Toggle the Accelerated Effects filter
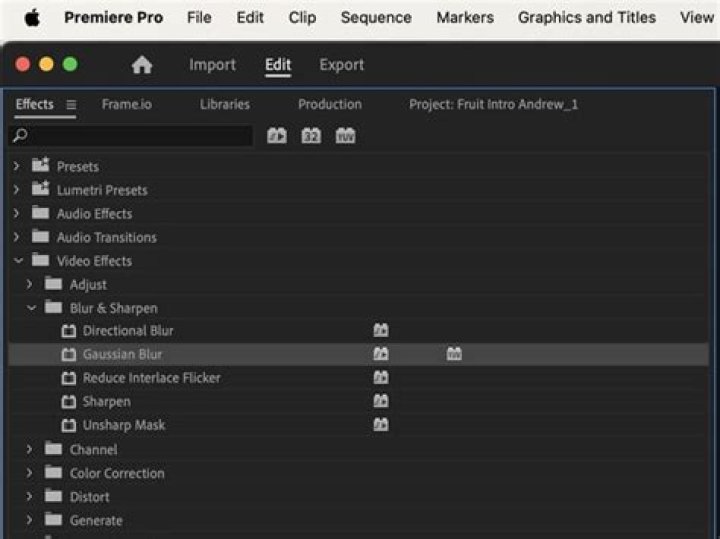The image size is (720, 539). click(x=277, y=135)
